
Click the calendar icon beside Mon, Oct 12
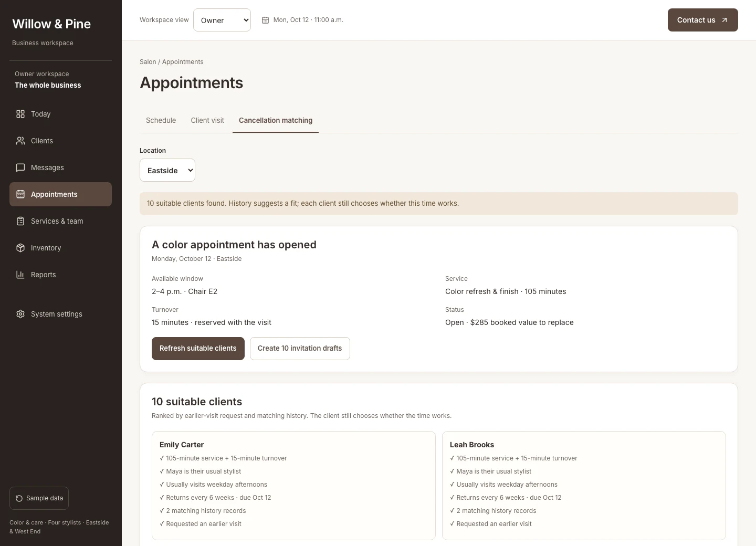[265, 20]
